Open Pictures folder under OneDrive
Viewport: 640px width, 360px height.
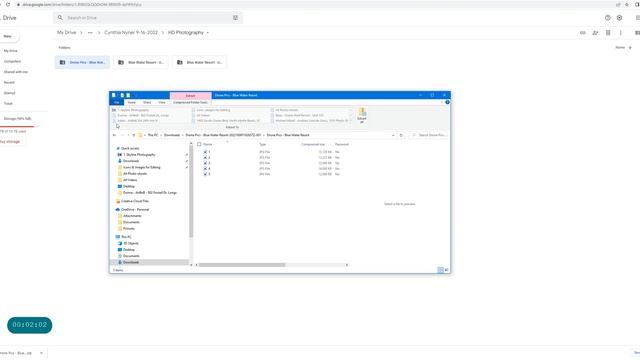(x=129, y=229)
